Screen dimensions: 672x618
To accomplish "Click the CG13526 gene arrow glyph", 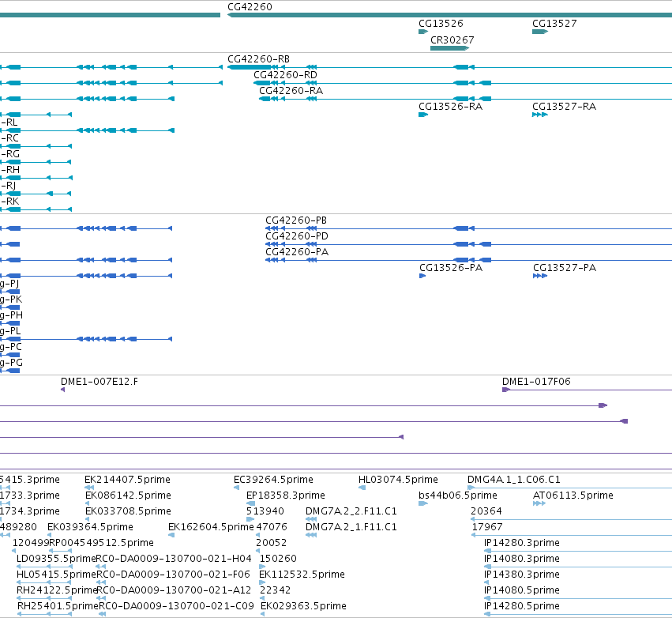I will (x=423, y=32).
